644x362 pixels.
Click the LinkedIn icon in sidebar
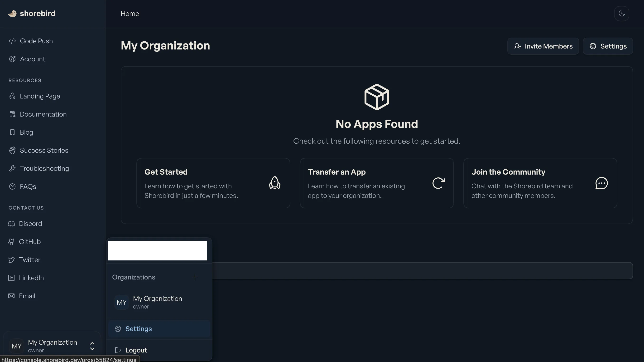point(11,278)
